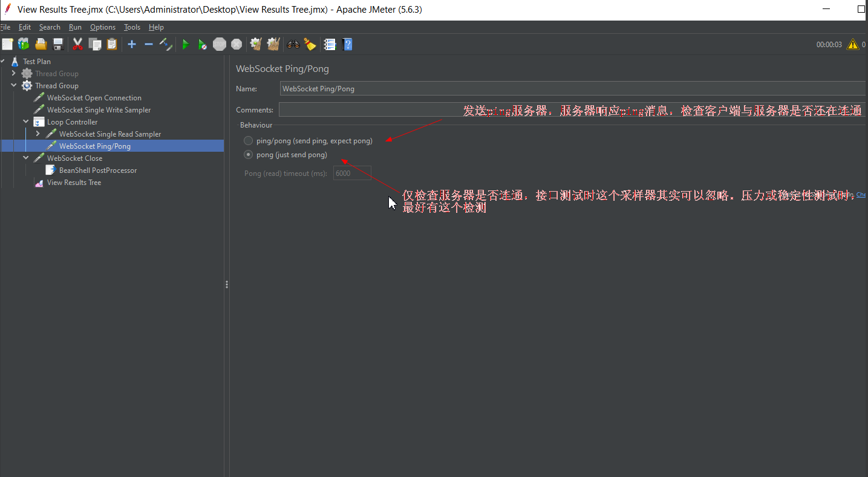
Task: Click Start no pauses icon
Action: [203, 44]
